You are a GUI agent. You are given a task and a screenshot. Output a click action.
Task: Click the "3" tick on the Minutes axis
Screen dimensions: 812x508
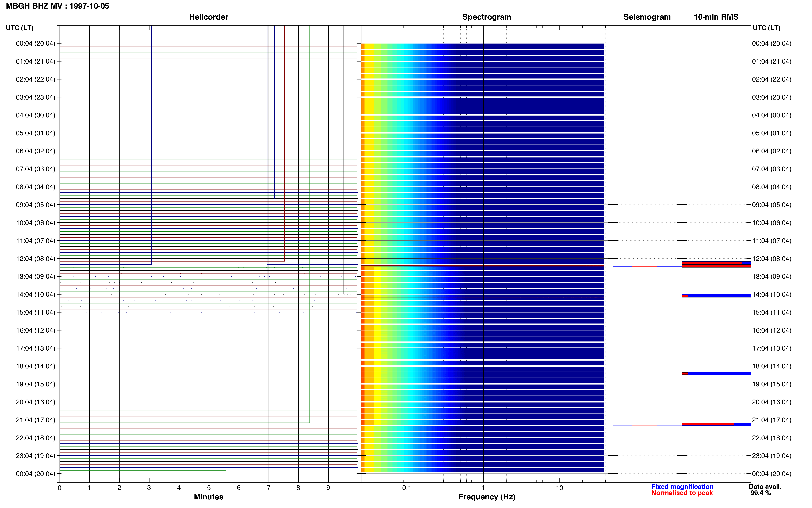pos(149,487)
